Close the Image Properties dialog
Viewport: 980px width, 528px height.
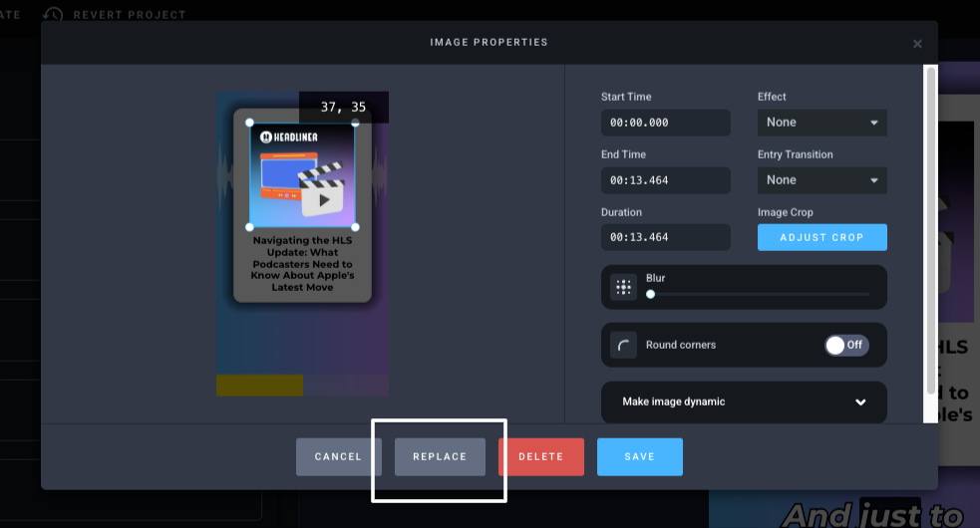point(917,44)
